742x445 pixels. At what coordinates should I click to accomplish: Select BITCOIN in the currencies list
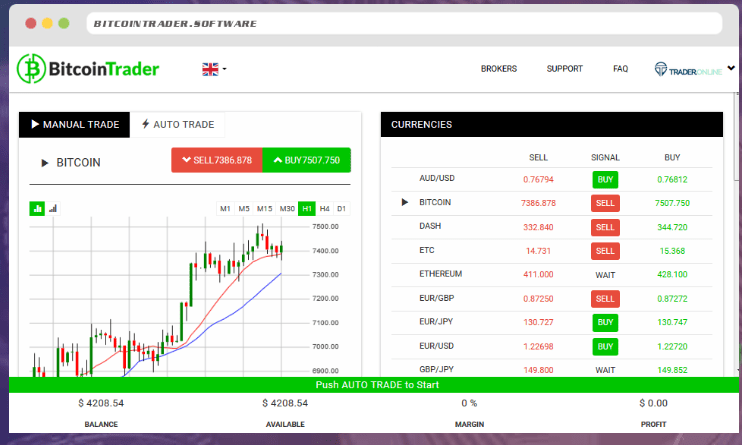tap(552, 203)
